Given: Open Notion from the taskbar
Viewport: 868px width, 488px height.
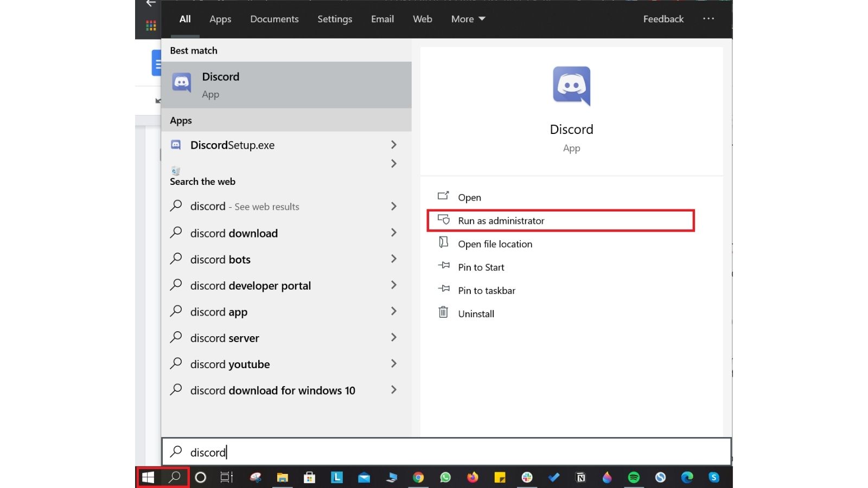Looking at the screenshot, I should tap(581, 477).
